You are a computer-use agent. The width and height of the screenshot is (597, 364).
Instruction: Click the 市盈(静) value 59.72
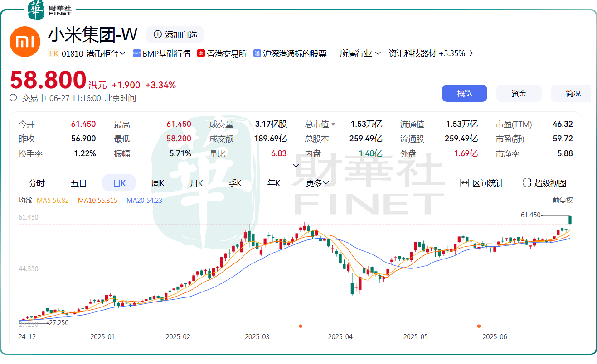click(563, 139)
